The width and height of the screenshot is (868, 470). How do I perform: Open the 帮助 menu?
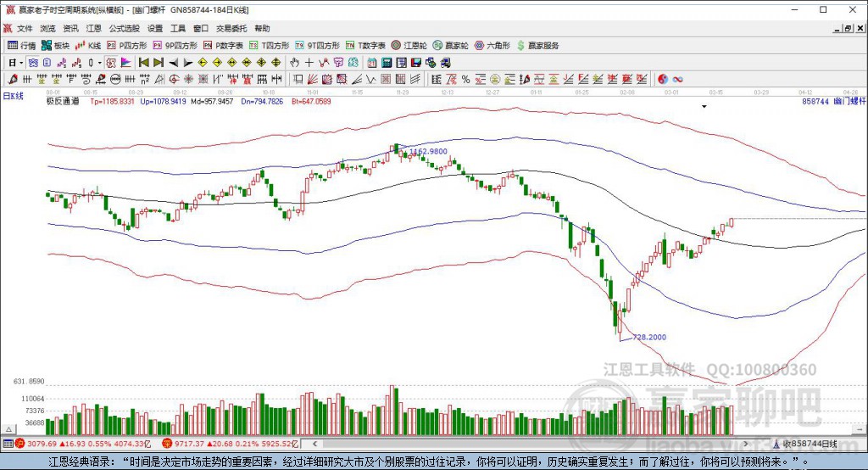click(262, 28)
